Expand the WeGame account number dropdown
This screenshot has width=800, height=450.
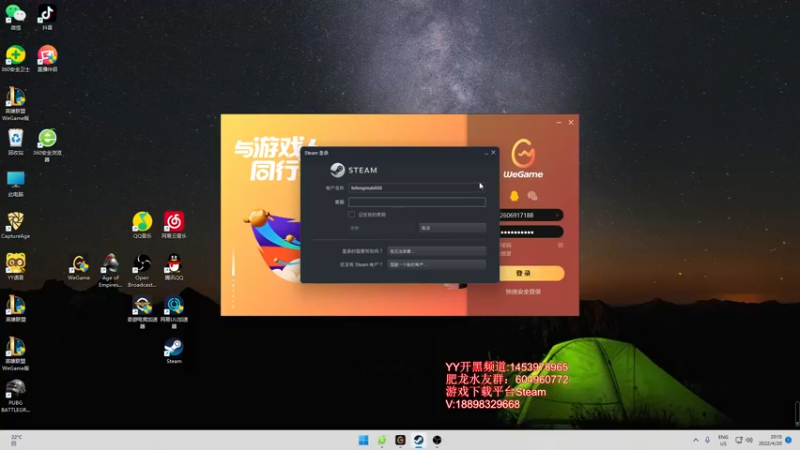point(557,215)
